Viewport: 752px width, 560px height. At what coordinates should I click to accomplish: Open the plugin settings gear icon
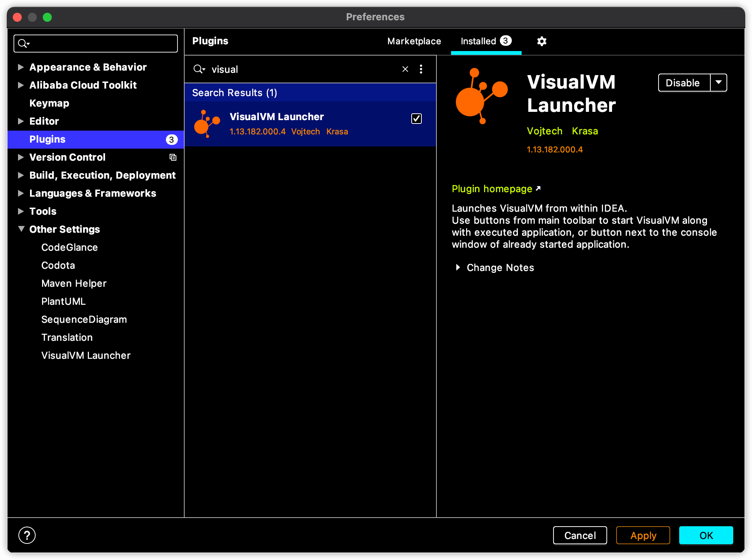tap(541, 41)
